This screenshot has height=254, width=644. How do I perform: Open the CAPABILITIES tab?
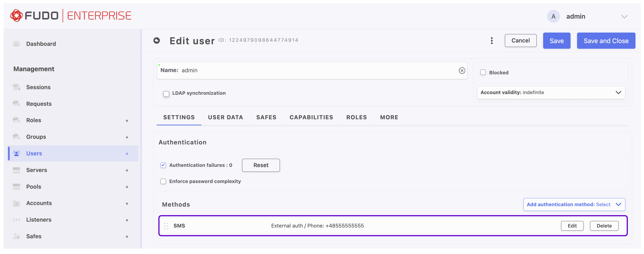[x=311, y=117]
